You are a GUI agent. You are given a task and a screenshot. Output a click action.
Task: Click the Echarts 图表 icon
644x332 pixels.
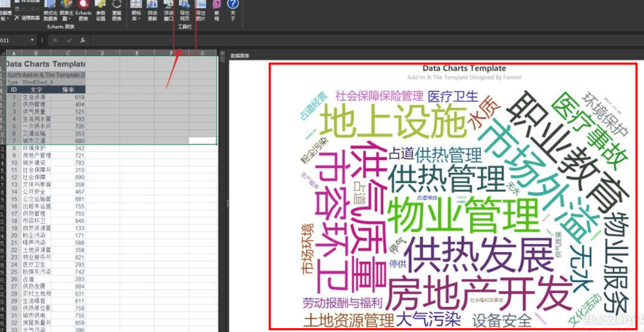(84, 10)
